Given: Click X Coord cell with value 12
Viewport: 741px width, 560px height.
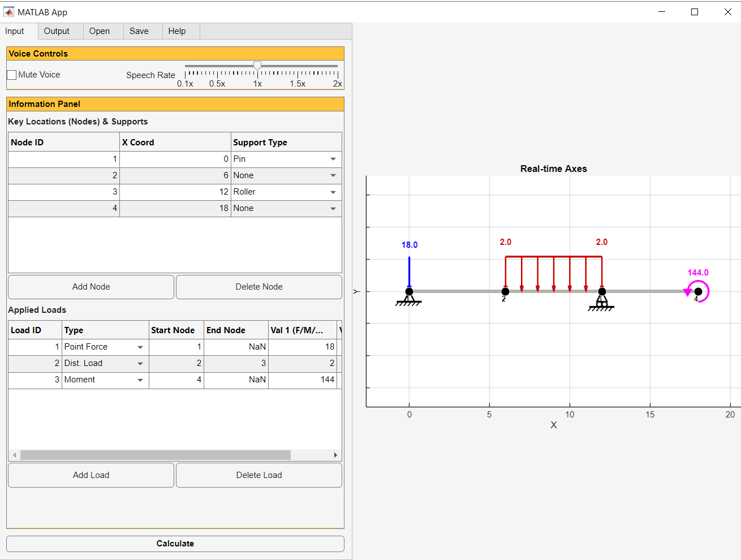Looking at the screenshot, I should [175, 192].
